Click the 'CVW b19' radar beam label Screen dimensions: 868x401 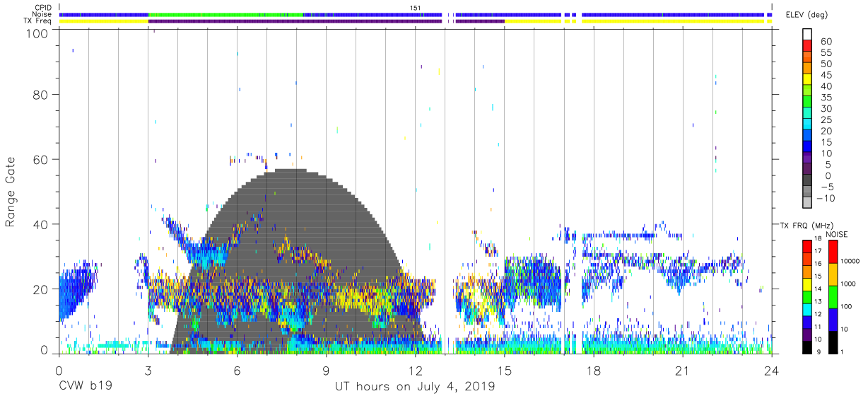click(85, 387)
